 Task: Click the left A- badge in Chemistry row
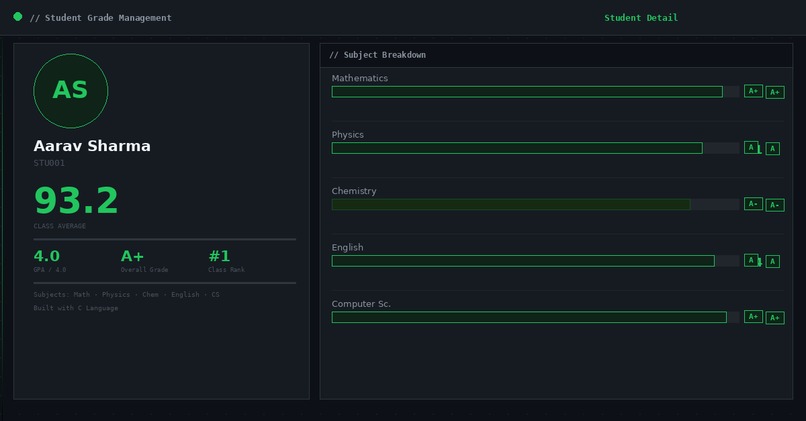pos(754,204)
